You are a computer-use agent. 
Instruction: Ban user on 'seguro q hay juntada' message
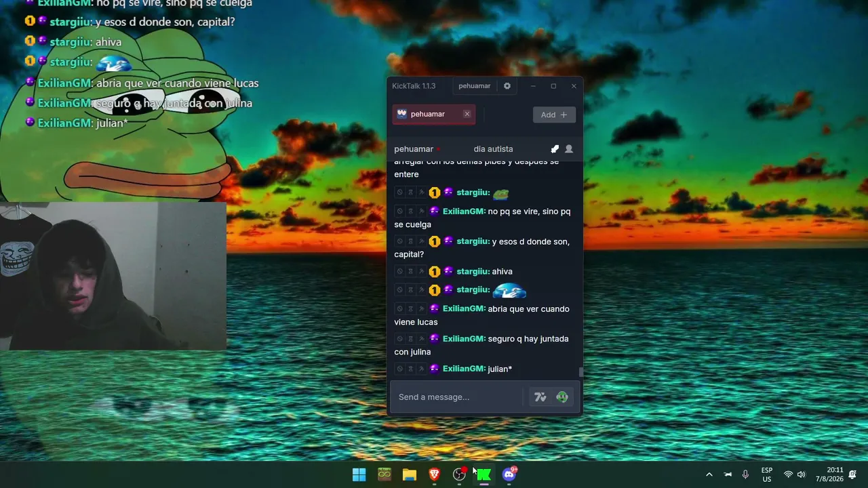pyautogui.click(x=399, y=339)
